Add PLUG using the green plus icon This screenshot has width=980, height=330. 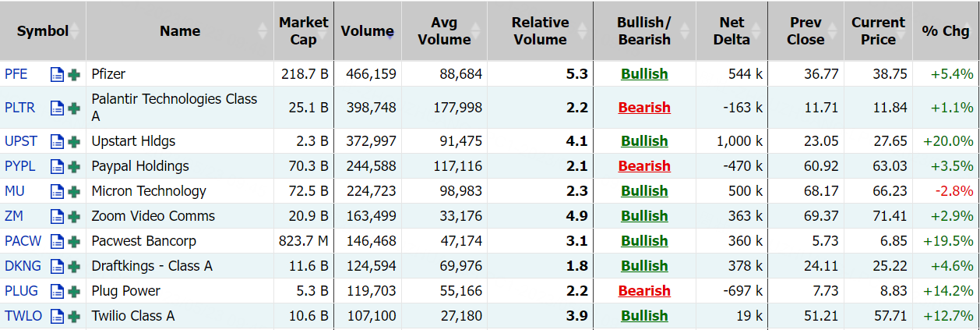pyautogui.click(x=74, y=292)
